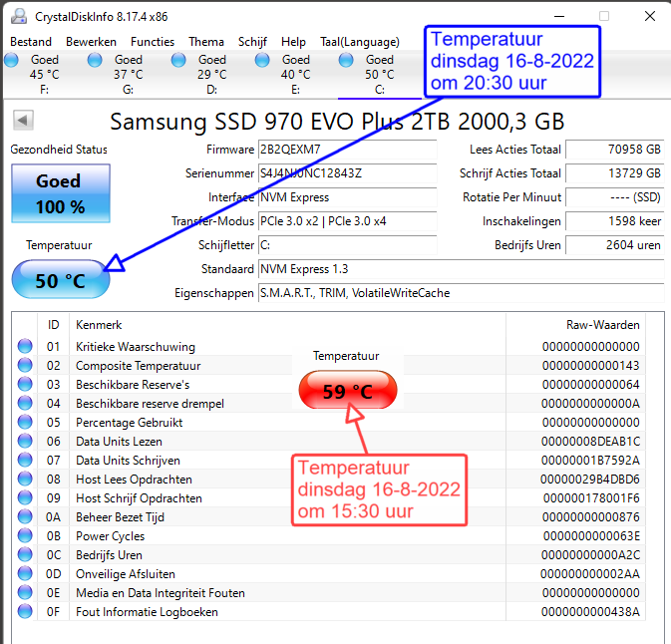Select the Kritieke Waarschuwing attribute text
This screenshot has height=644, width=671.
tap(136, 347)
